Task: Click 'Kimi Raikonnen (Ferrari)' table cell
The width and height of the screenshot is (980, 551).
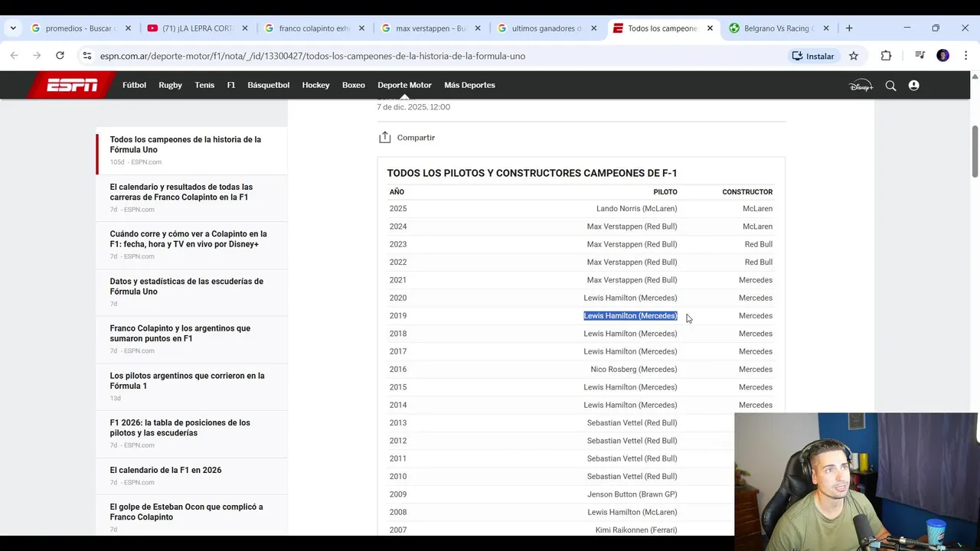Action: click(636, 530)
